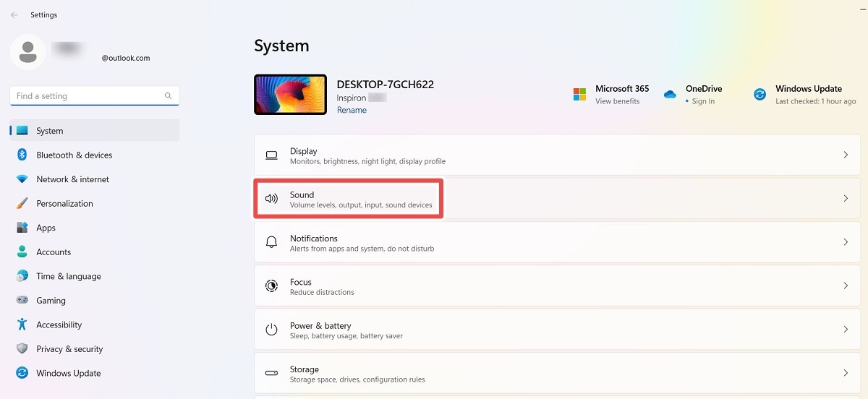The height and width of the screenshot is (399, 868).
Task: Click the DESKTOP-7GCH622 device name
Action: coord(386,84)
